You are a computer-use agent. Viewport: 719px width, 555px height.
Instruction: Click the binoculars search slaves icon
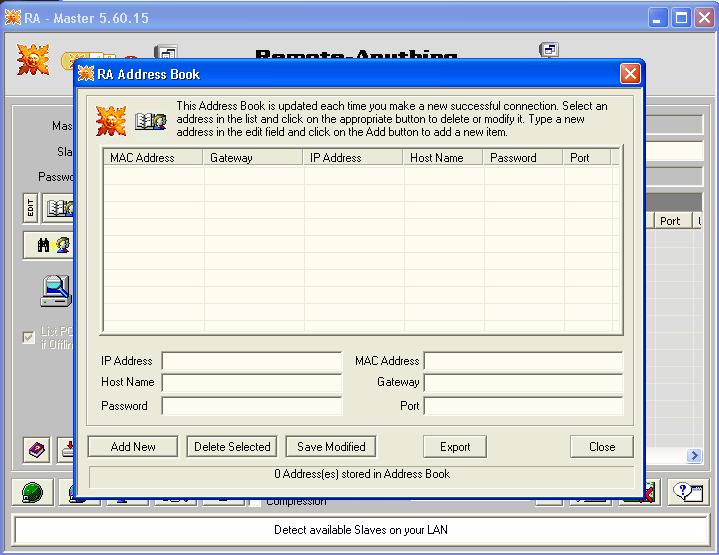(x=49, y=245)
